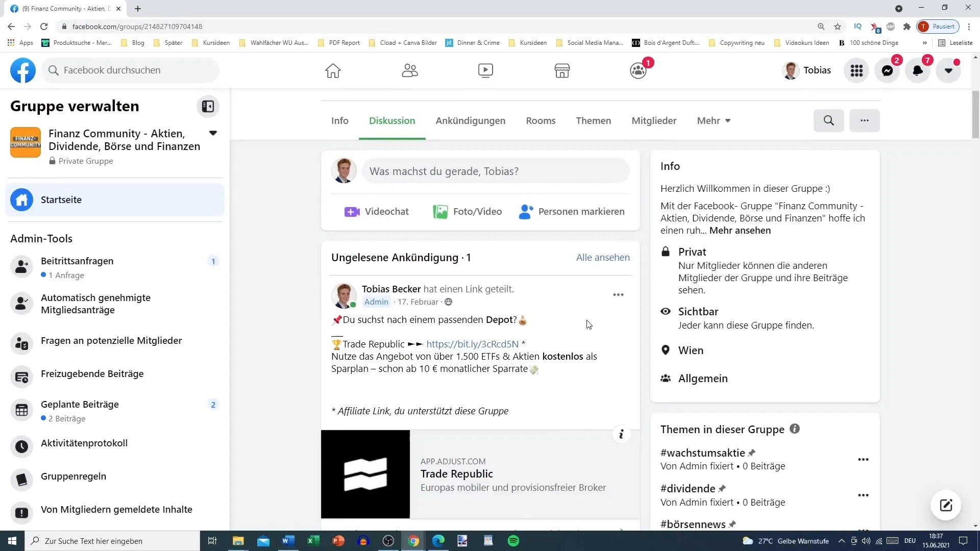Open post options three dots for announcement
This screenshot has height=551, width=980.
point(618,295)
